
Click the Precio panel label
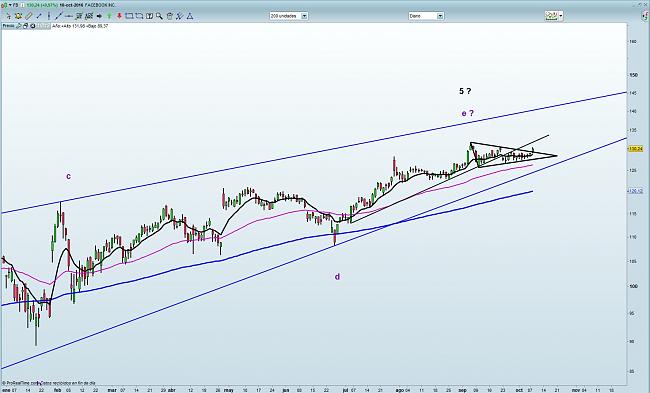[9, 26]
